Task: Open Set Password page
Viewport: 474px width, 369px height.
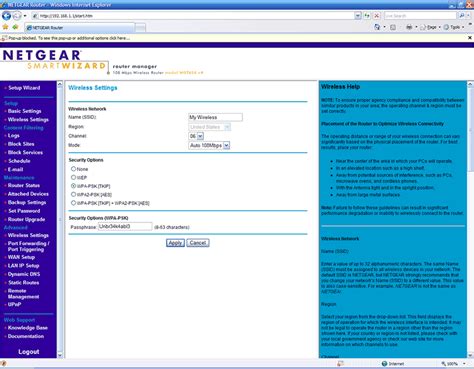Action: pyautogui.click(x=24, y=211)
